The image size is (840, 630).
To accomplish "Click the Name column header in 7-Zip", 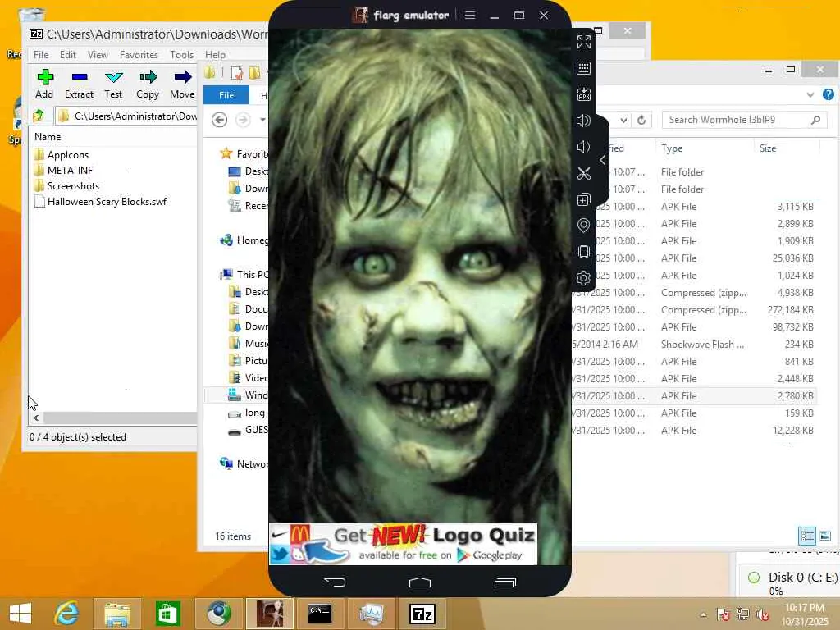I will [x=48, y=137].
